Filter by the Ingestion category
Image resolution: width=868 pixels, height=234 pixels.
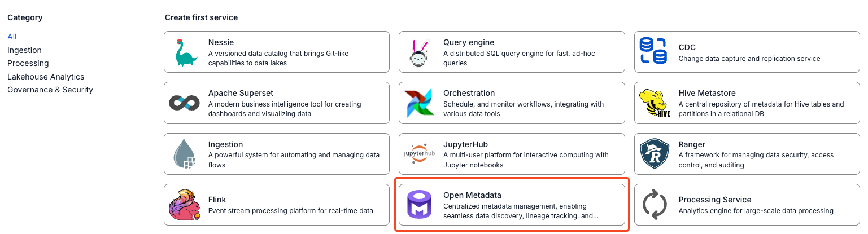click(24, 50)
